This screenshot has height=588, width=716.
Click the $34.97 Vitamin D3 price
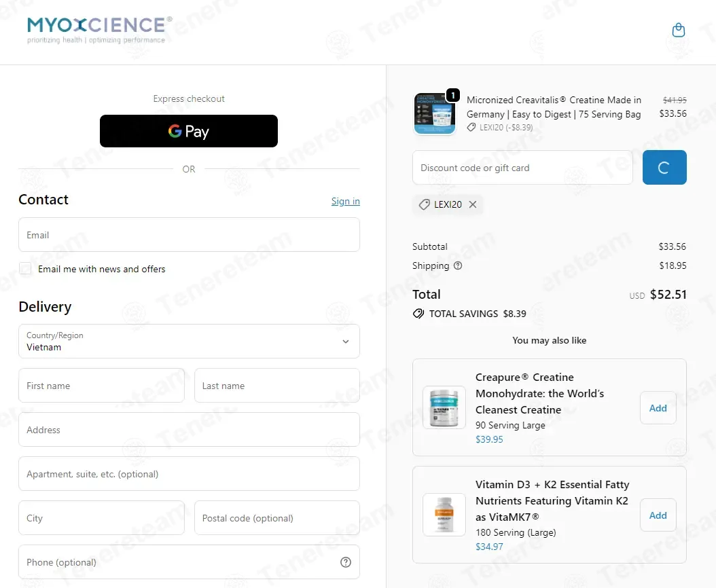pos(489,547)
